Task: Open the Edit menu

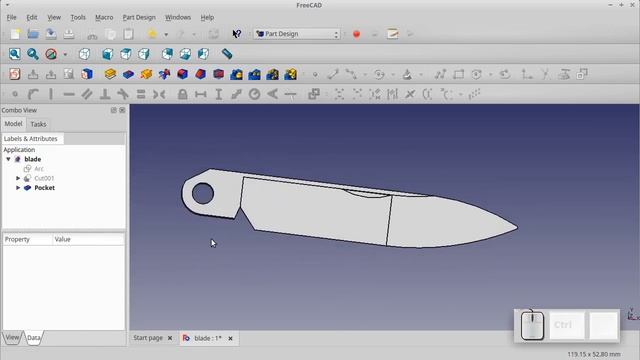Action: pyautogui.click(x=32, y=18)
